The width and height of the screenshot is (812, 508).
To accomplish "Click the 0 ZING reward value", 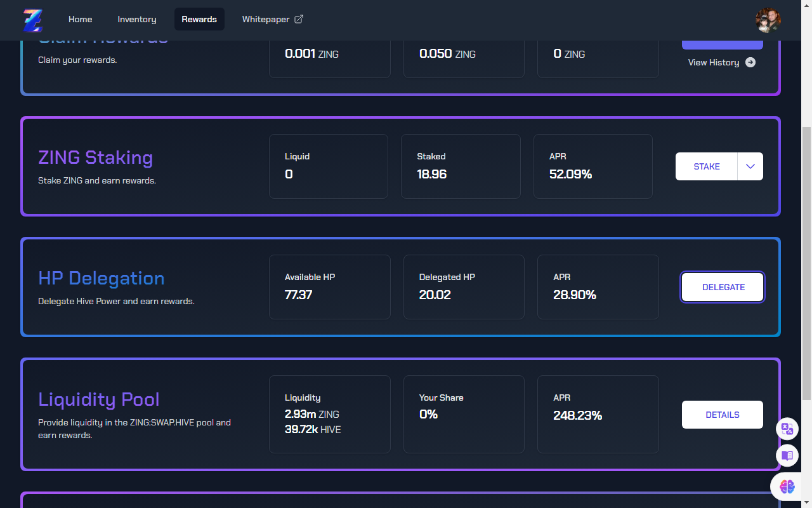I will 569,54.
